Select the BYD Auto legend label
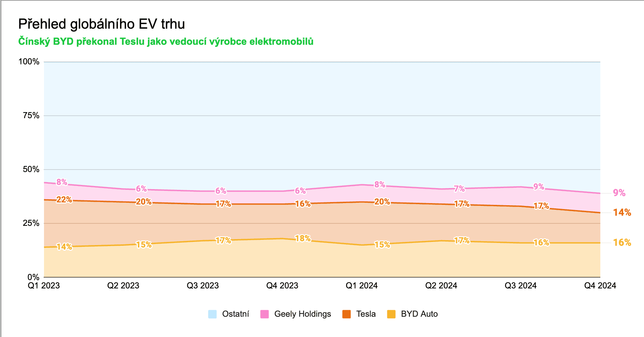The width and height of the screenshot is (644, 337). (419, 314)
